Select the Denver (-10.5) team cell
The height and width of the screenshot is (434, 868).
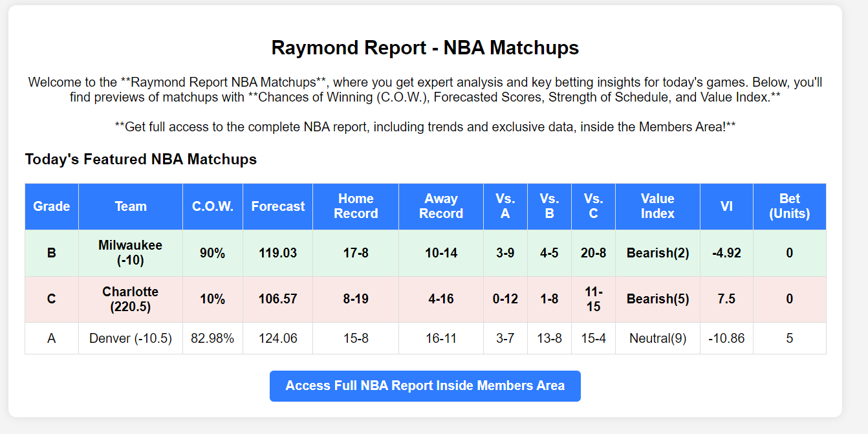[131, 338]
